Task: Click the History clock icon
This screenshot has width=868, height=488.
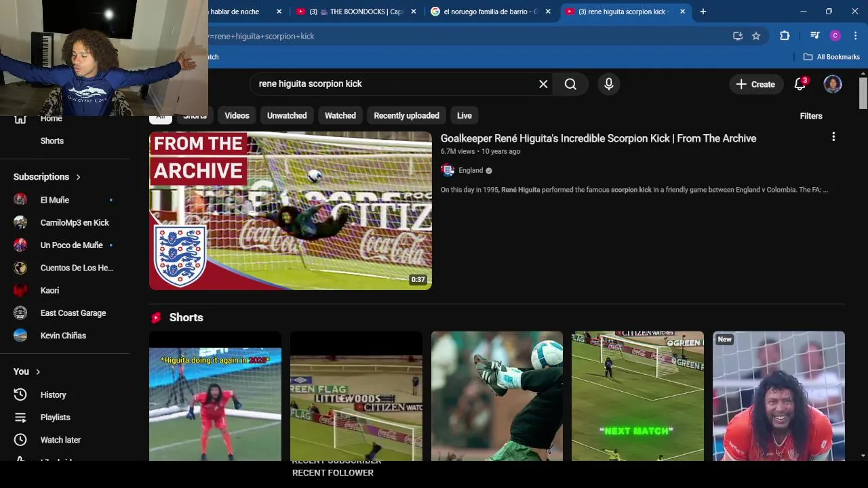Action: tap(20, 394)
